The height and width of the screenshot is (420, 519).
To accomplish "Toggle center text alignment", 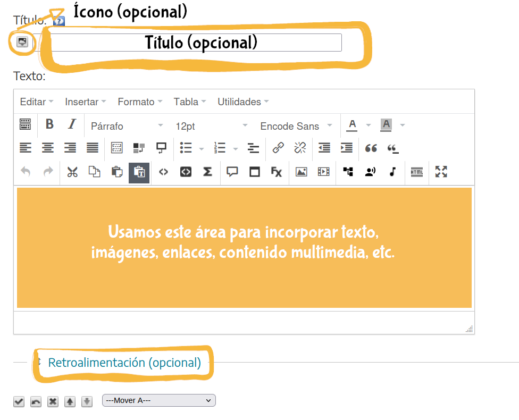I will tap(48, 148).
